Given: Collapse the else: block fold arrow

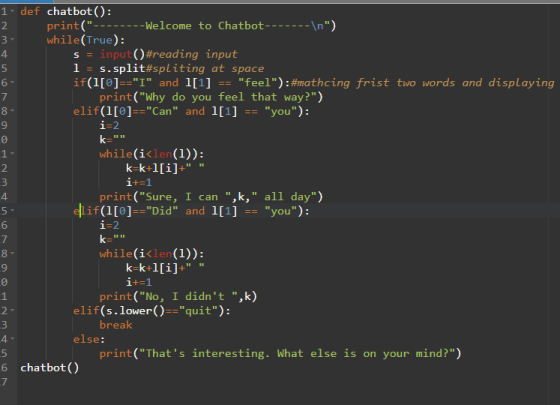Looking at the screenshot, I should 12,339.
